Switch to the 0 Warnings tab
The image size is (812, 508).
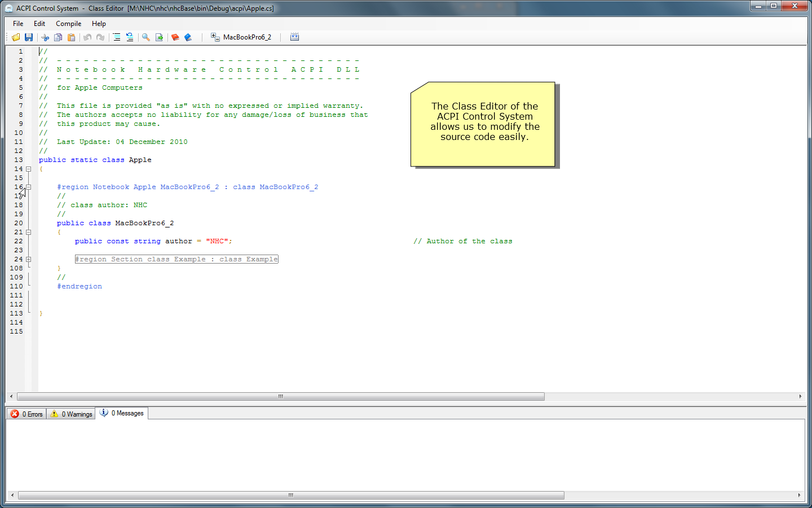pyautogui.click(x=71, y=414)
